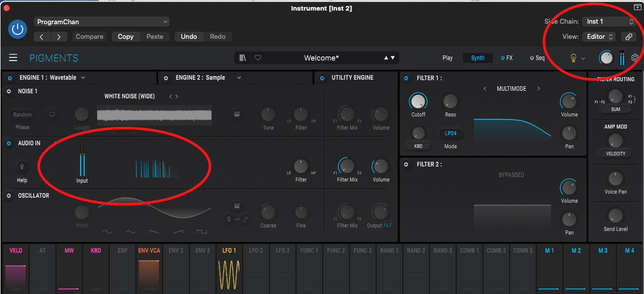The width and height of the screenshot is (644, 294).
Task: Click the yellow lightbulb sound design tips
Action: click(x=573, y=58)
